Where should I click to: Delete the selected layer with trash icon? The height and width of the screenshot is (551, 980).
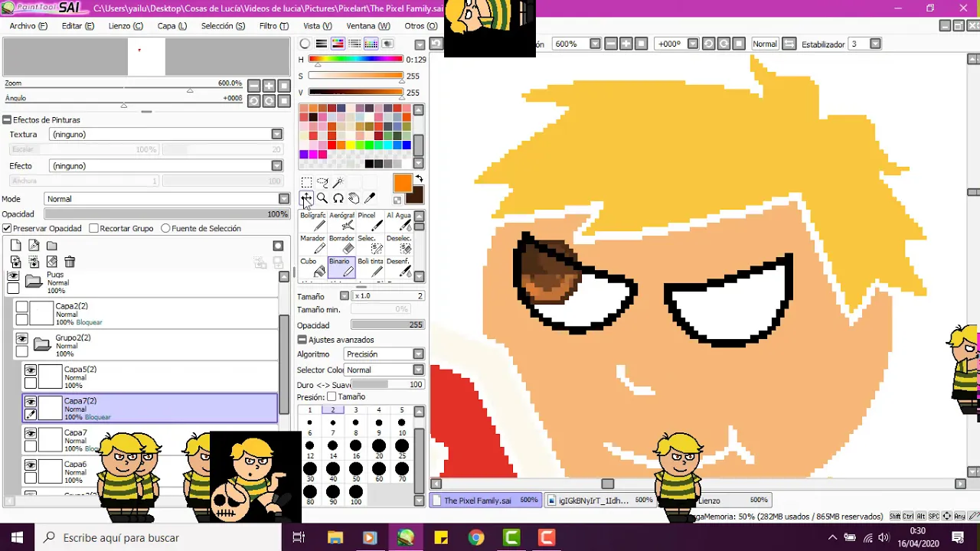coord(70,262)
